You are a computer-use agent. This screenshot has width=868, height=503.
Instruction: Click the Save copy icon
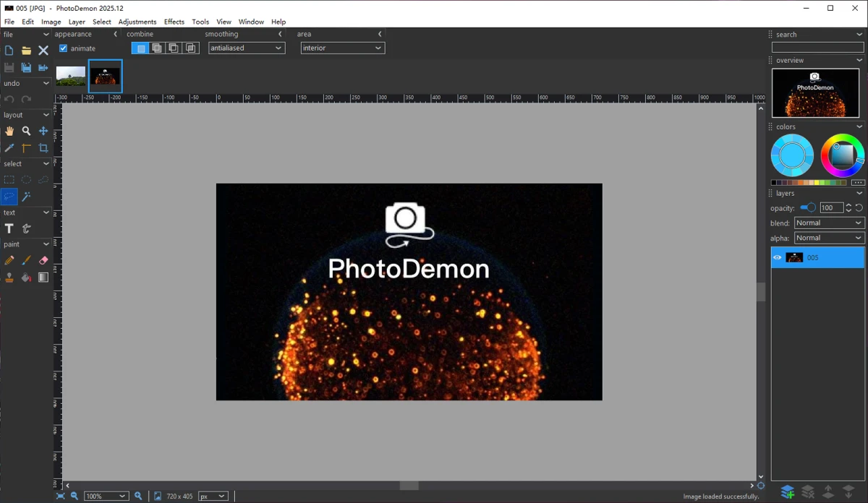click(26, 67)
